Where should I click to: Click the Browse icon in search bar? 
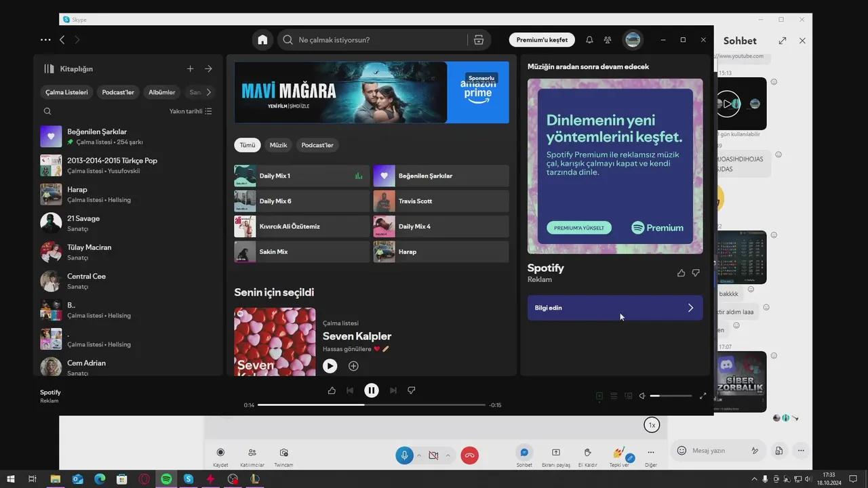click(479, 40)
